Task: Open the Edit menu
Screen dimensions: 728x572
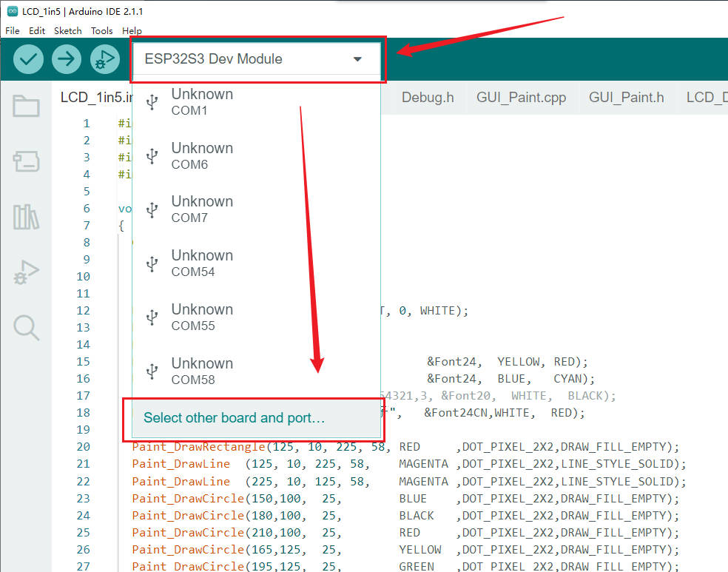Action: coord(37,30)
